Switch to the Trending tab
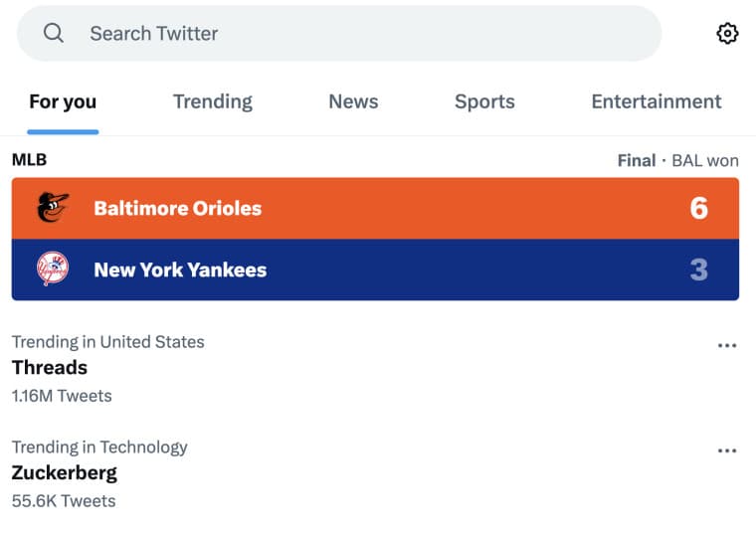The height and width of the screenshot is (538, 756). (x=212, y=101)
